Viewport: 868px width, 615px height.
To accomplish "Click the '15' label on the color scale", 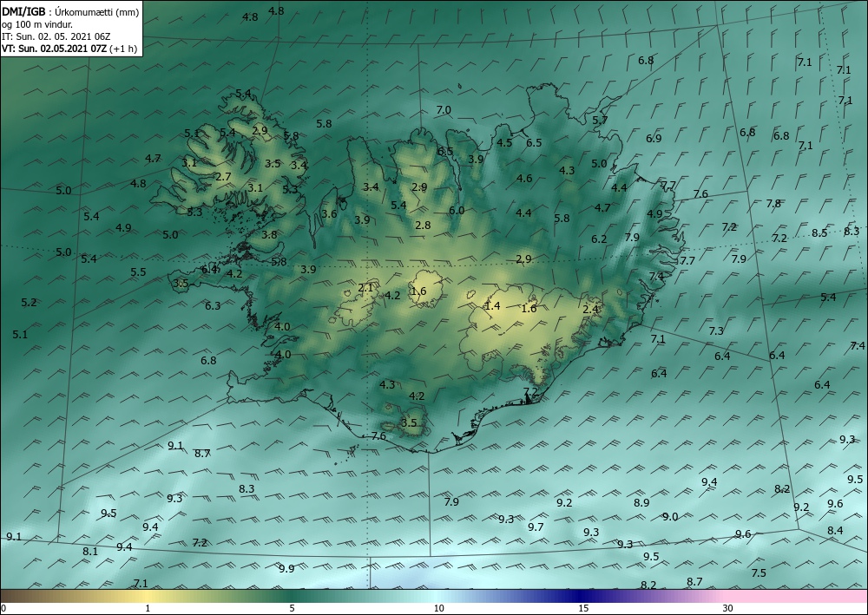I will point(583,608).
